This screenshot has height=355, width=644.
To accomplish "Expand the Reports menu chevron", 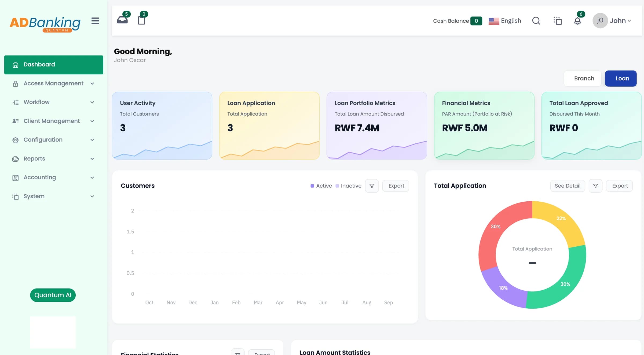I will tap(92, 159).
